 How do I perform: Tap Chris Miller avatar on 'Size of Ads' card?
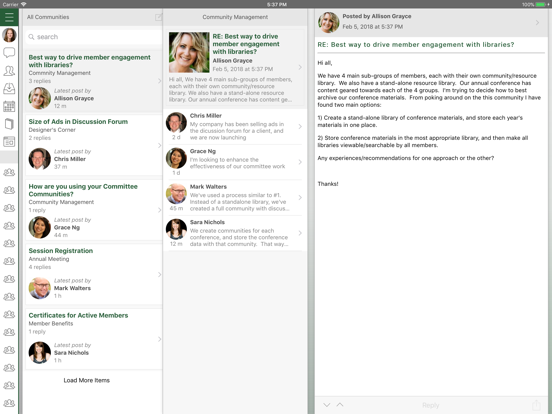point(39,159)
